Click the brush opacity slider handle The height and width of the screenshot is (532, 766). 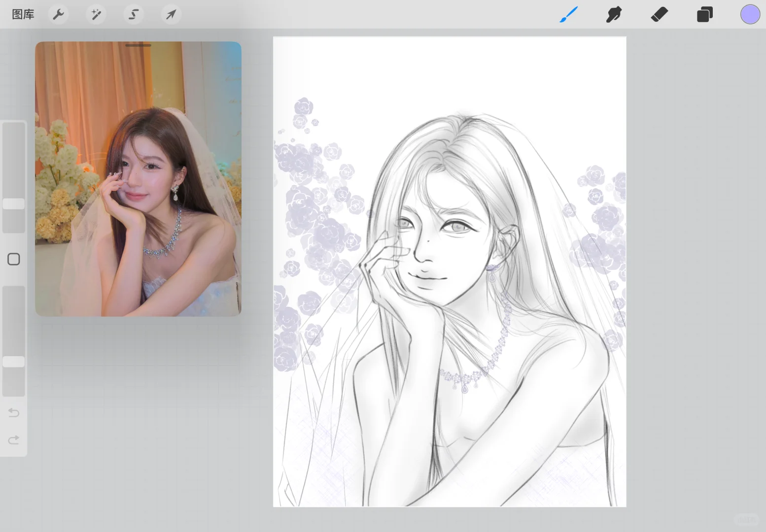[14, 362]
